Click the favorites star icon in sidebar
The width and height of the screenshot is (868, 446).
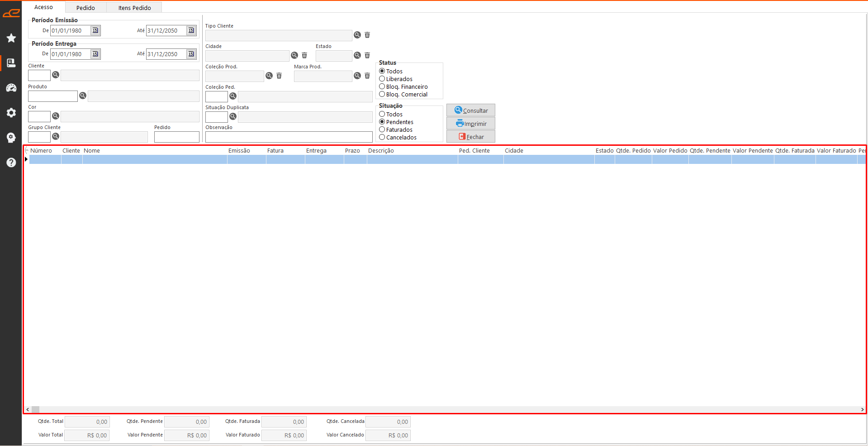pyautogui.click(x=11, y=38)
